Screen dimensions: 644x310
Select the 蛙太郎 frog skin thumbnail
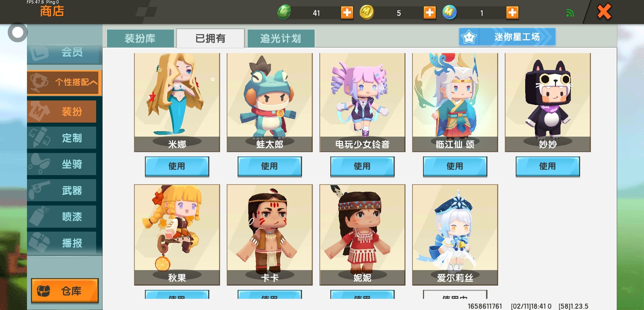(x=269, y=102)
